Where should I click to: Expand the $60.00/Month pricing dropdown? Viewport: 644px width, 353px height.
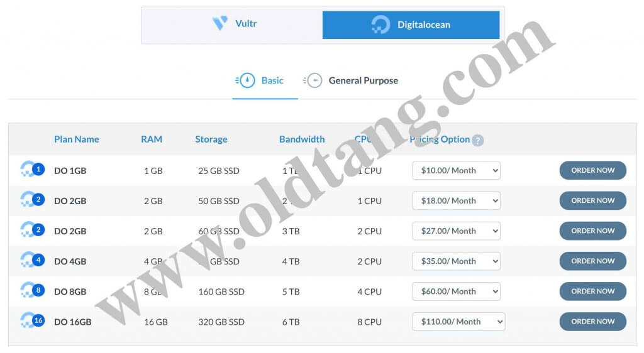pos(456,291)
